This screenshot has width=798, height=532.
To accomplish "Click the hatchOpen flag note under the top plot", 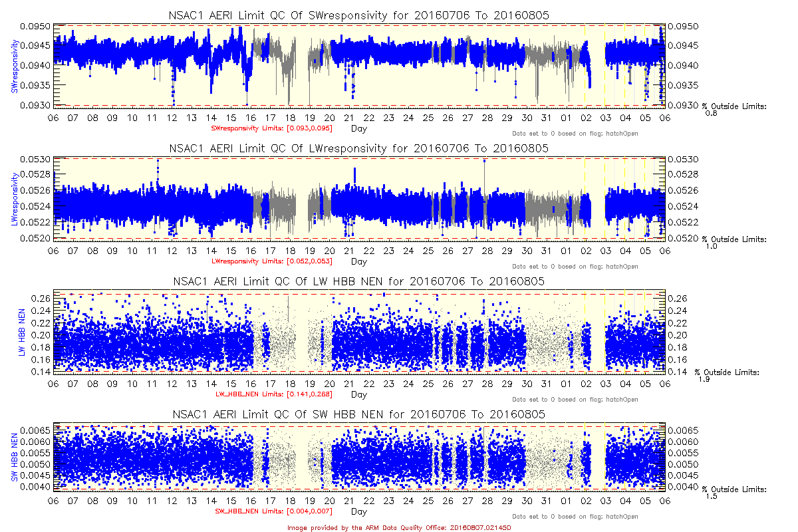I will 575,133.
